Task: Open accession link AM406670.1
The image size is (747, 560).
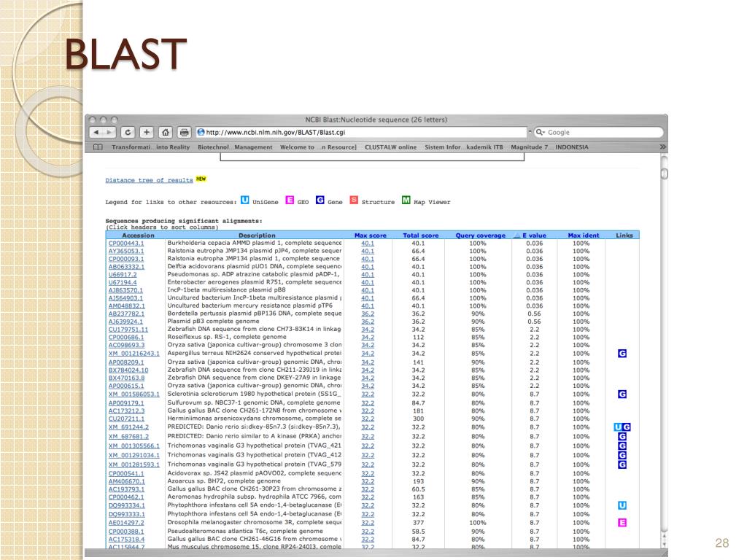Action: [126, 481]
